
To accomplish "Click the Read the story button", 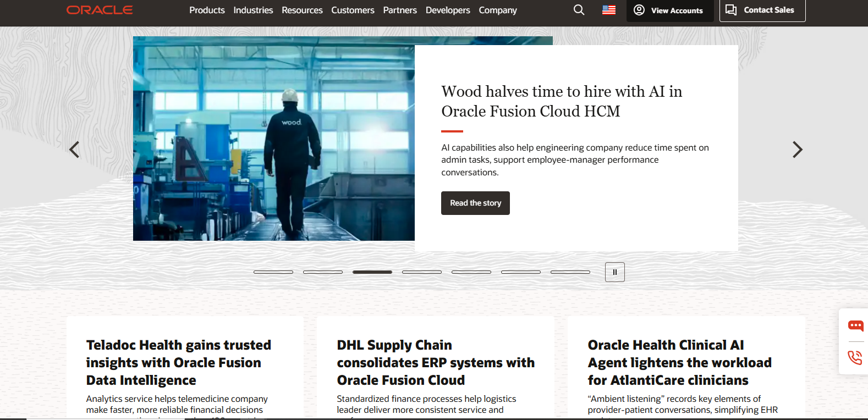I will (x=475, y=203).
